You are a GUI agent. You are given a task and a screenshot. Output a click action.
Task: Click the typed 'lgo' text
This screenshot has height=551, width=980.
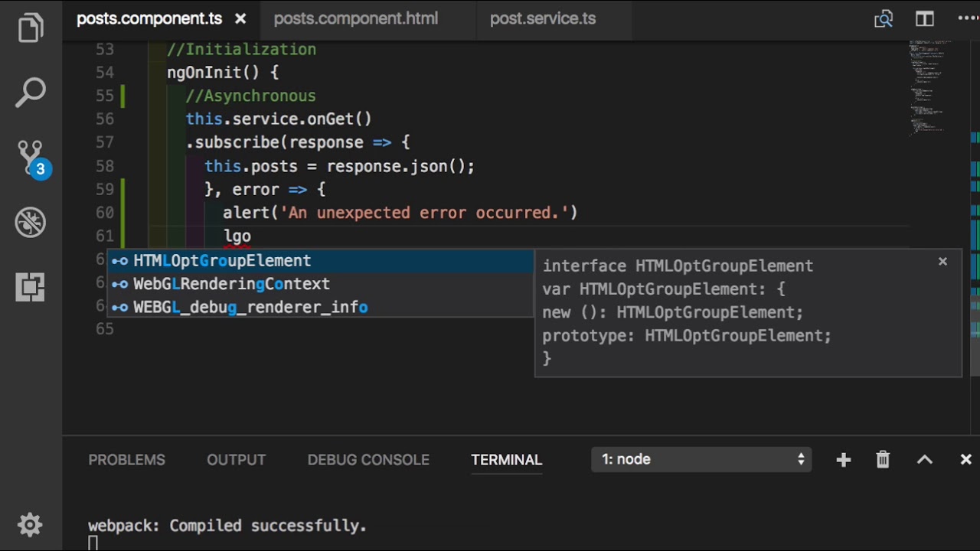(x=237, y=236)
